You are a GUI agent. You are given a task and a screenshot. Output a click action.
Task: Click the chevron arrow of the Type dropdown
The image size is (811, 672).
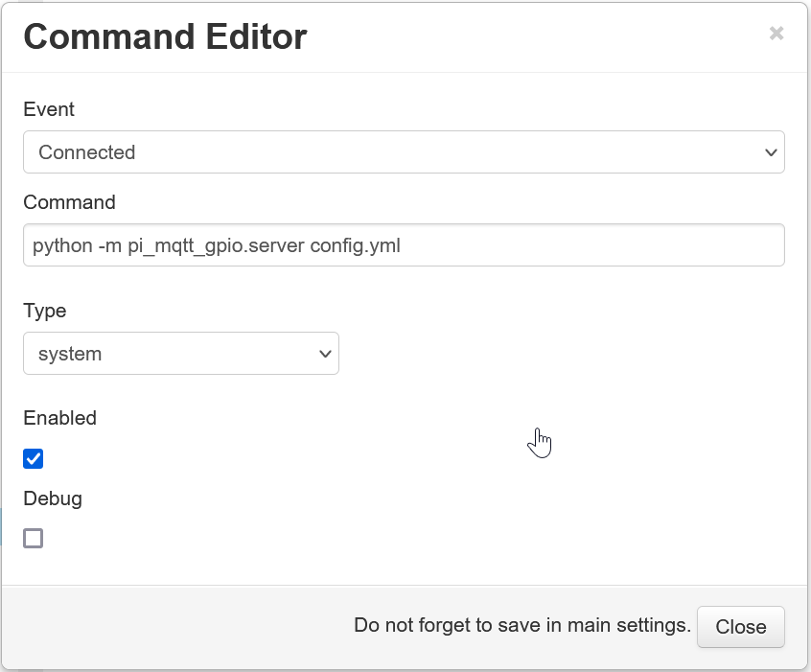coord(325,354)
